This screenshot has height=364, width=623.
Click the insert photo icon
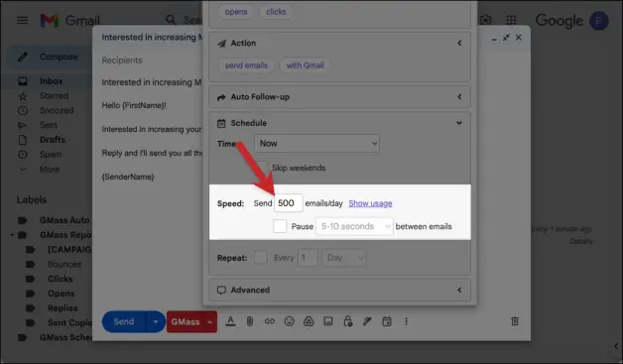pyautogui.click(x=328, y=321)
